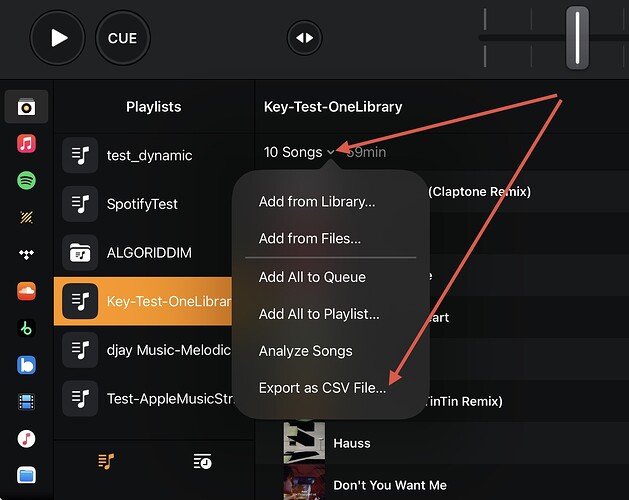Viewport: 629px width, 500px height.
Task: Choose Export as CSV File
Action: tap(323, 388)
